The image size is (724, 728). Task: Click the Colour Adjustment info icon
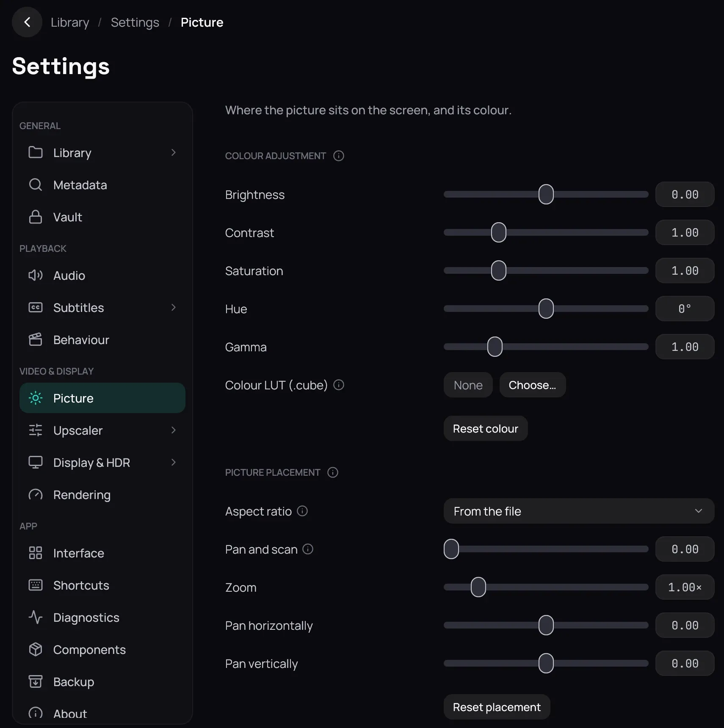click(339, 156)
